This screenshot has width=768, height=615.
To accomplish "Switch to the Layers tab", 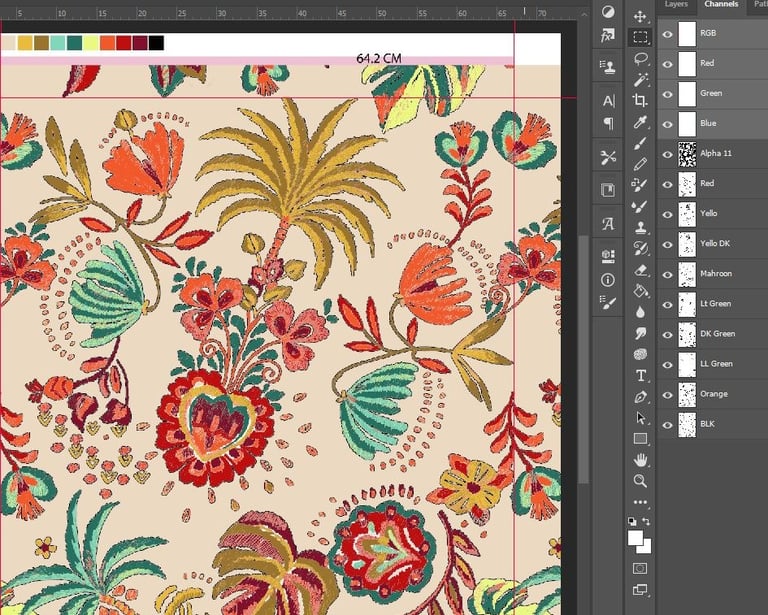I will coord(676,5).
